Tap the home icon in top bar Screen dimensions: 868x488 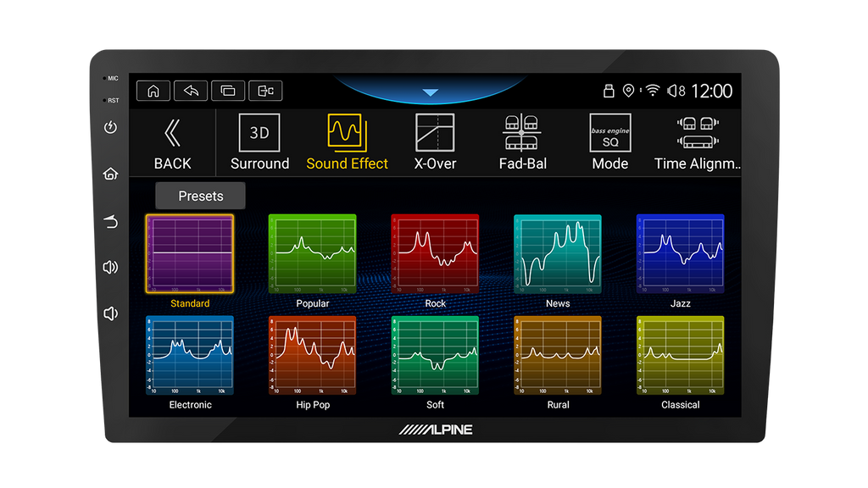(153, 91)
